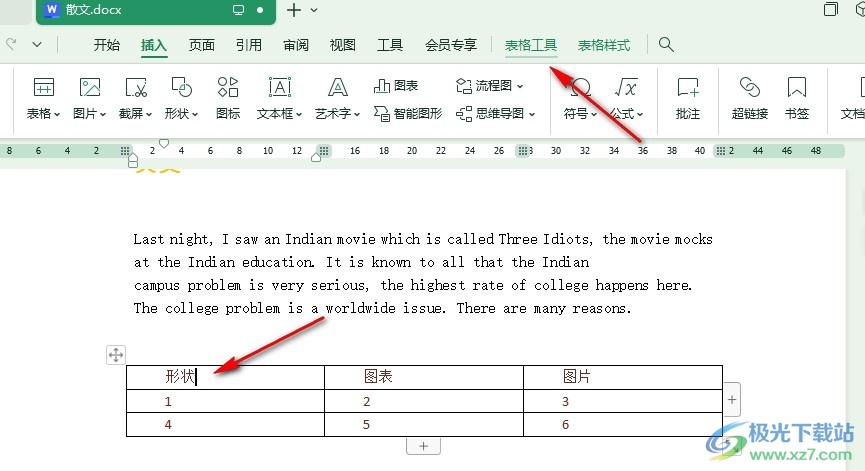Click the search magnifier icon
The width and height of the screenshot is (865, 471).
(666, 45)
